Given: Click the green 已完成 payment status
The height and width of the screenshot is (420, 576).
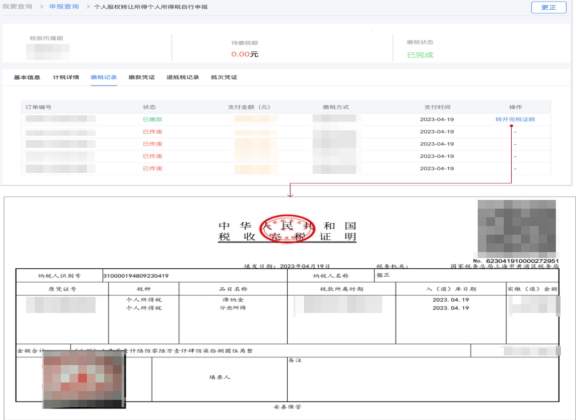Looking at the screenshot, I should pos(420,55).
